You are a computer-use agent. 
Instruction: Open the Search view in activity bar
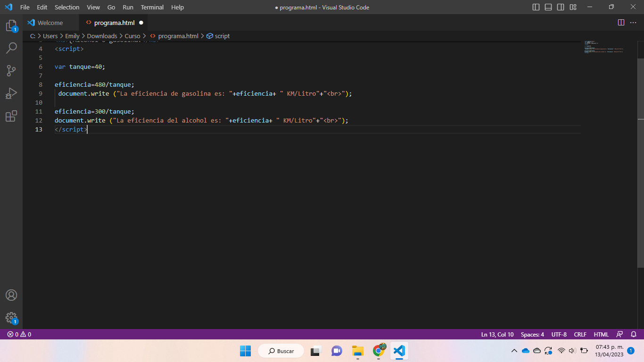[x=11, y=48]
